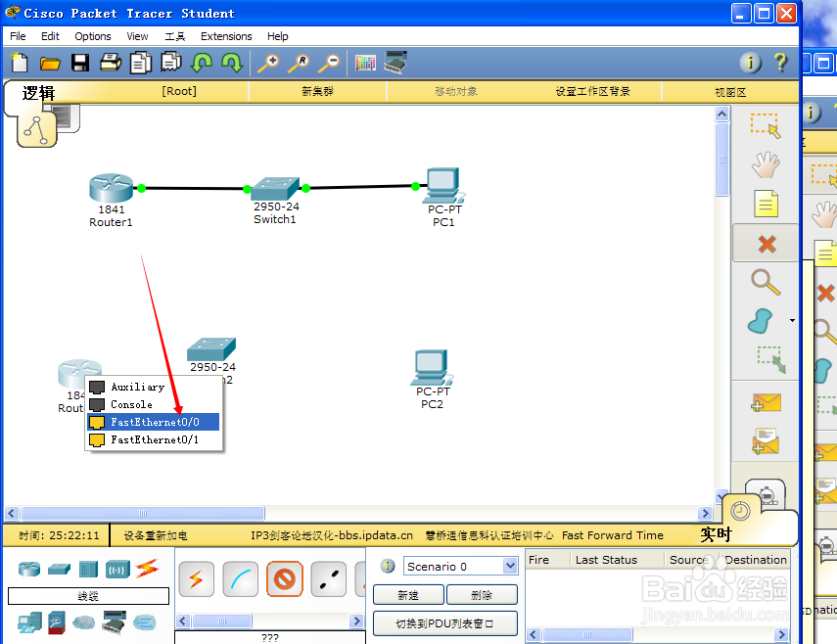Open the custom devices dialog icon
This screenshot has height=644, width=837.
(396, 63)
